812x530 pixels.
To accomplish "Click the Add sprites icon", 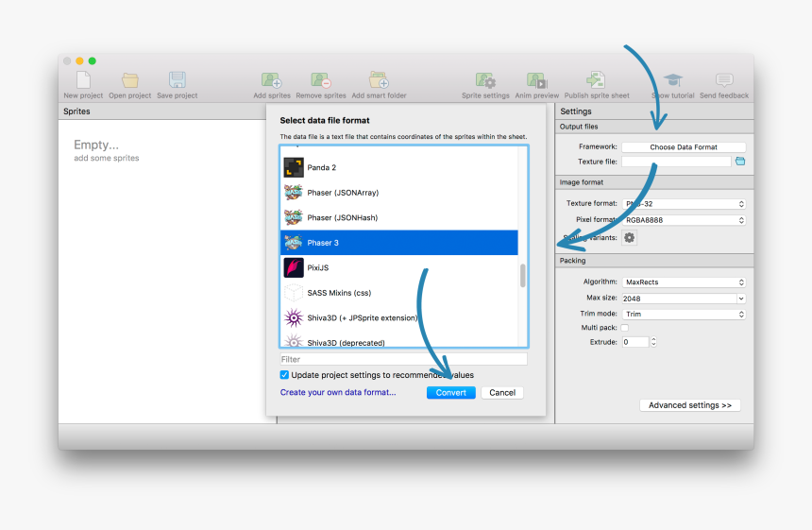I will [271, 80].
